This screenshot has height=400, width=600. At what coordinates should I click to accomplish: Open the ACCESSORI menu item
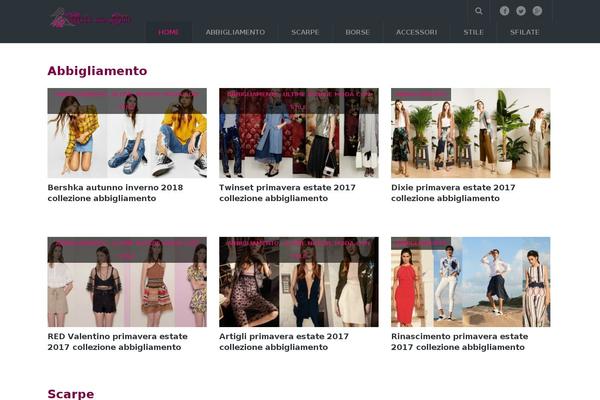[416, 32]
